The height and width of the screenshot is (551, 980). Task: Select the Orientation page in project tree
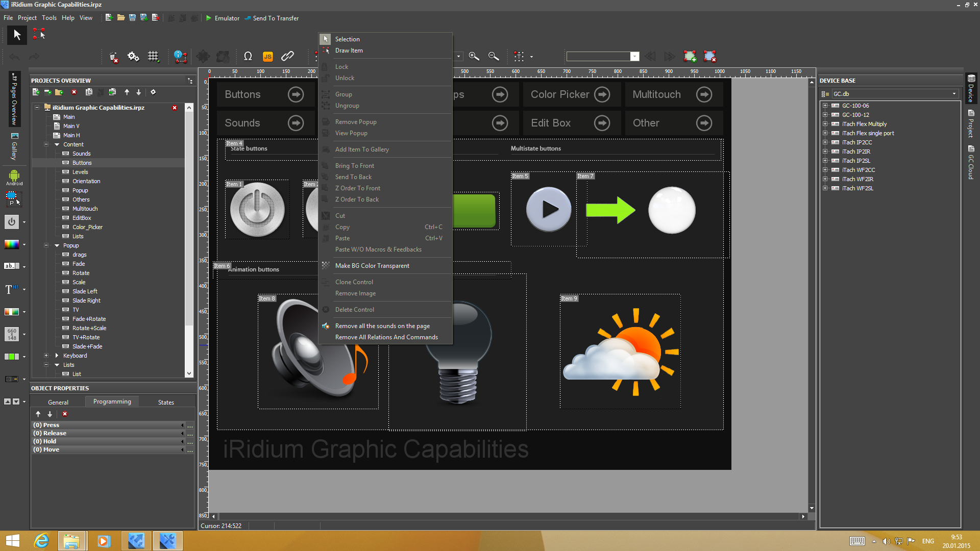click(86, 181)
